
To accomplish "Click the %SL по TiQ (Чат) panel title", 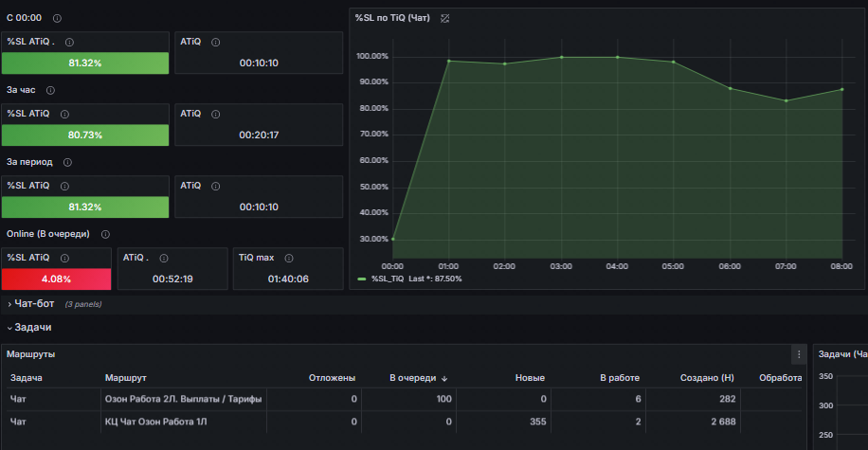I will tap(392, 18).
